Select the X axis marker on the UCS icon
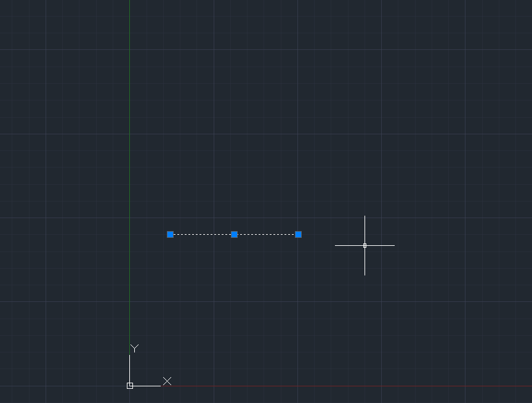 [x=166, y=381]
